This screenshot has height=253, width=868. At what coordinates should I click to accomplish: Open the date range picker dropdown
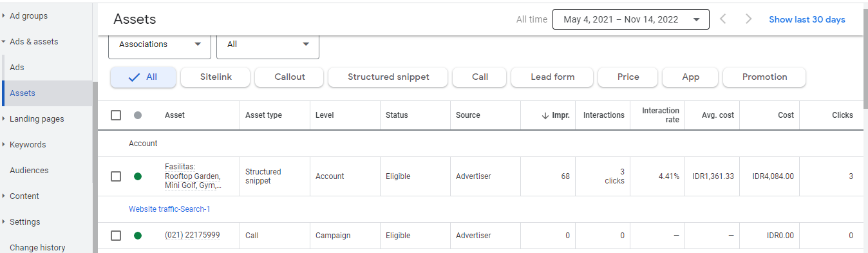coord(631,19)
